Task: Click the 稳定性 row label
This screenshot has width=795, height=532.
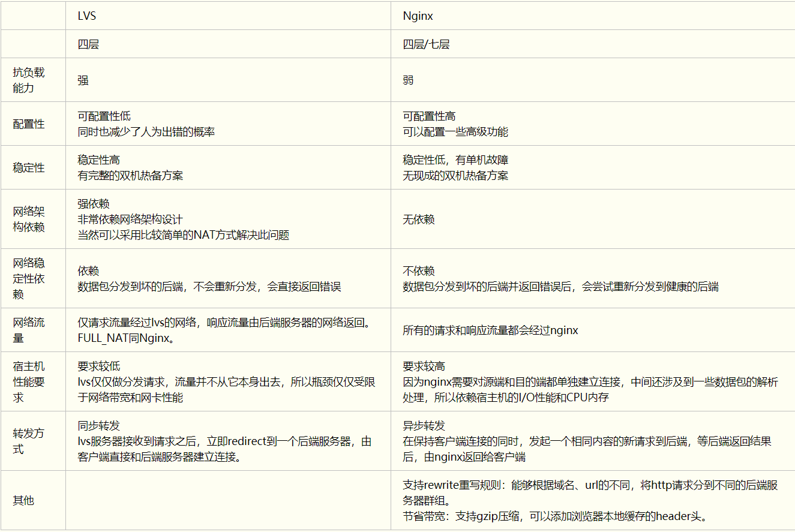Action: 33,167
